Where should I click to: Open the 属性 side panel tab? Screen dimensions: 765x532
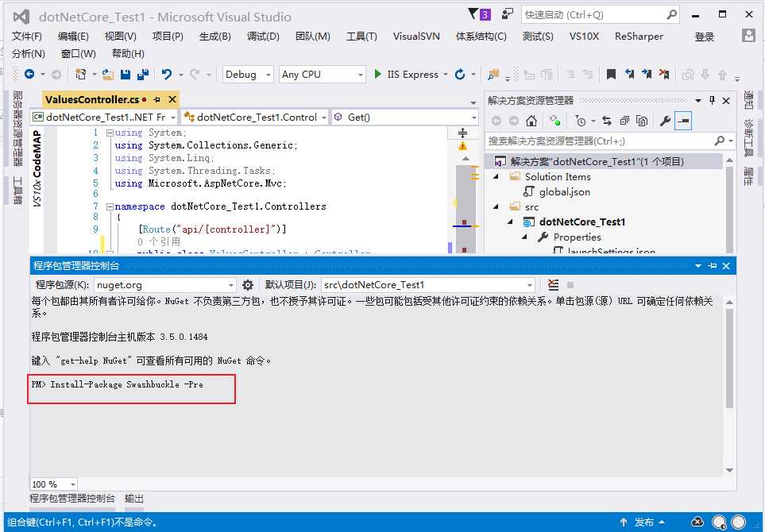pos(748,176)
